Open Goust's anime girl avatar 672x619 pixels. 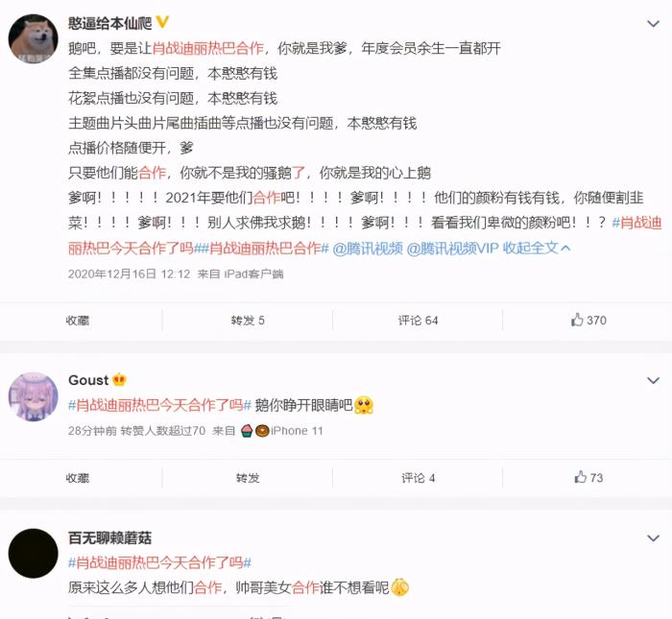coord(33,396)
